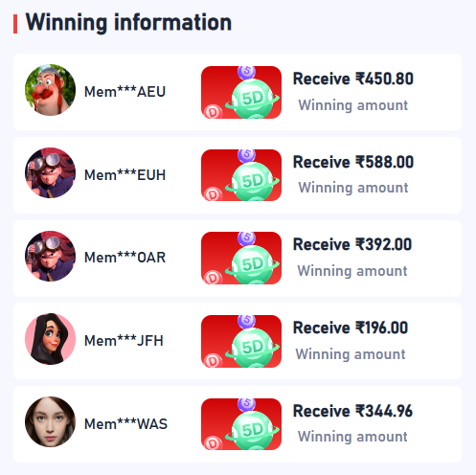Click the Winning information heading

tap(128, 23)
